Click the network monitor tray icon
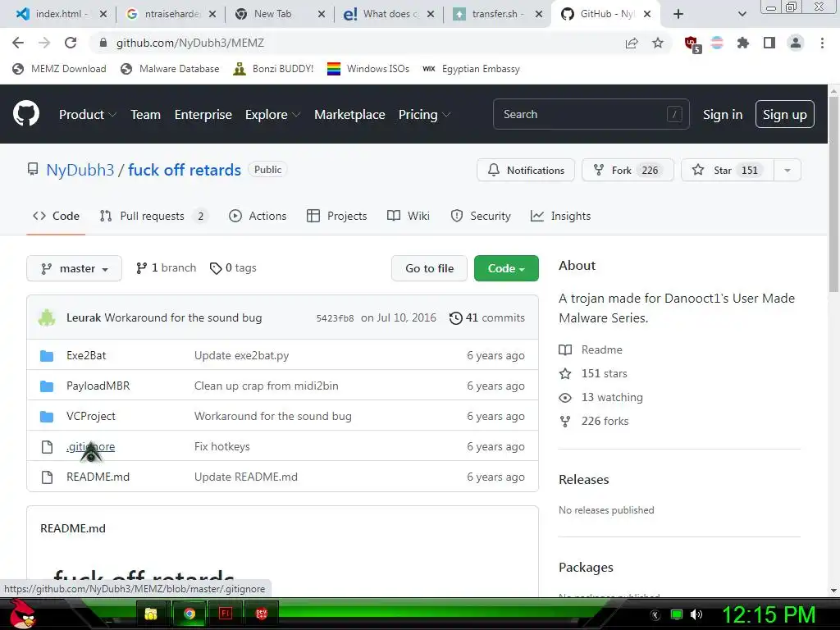This screenshot has height=630, width=840. (677, 614)
